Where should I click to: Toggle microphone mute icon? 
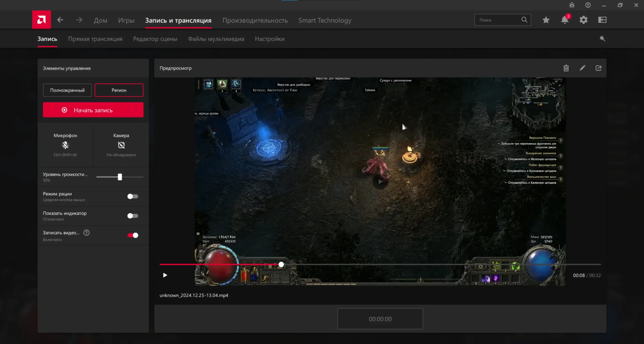(65, 145)
